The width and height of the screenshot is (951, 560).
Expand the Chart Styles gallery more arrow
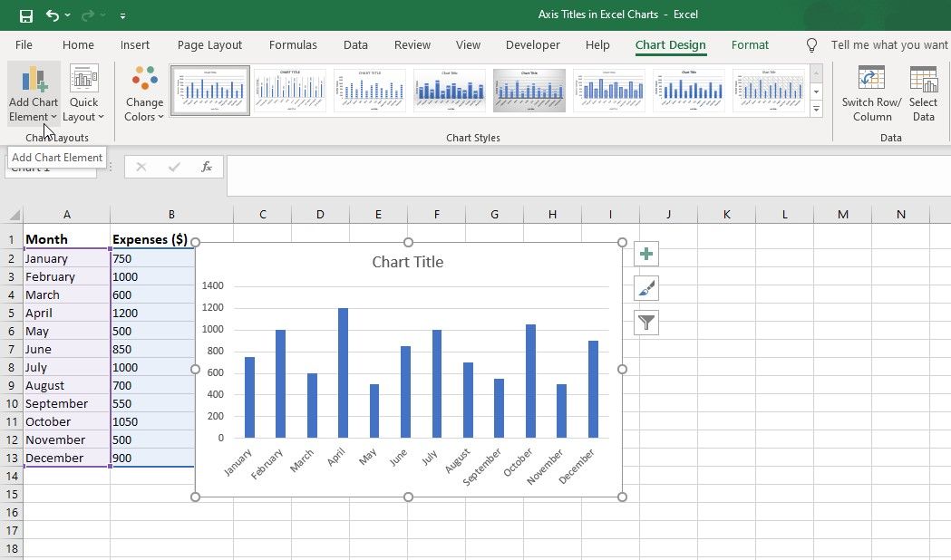(x=816, y=110)
